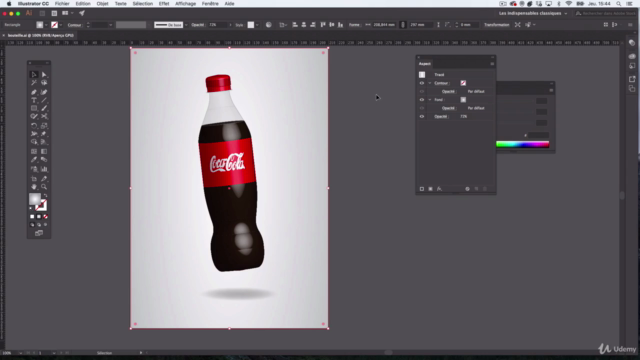Click Add New Stroke in Aspect panel

(422, 189)
